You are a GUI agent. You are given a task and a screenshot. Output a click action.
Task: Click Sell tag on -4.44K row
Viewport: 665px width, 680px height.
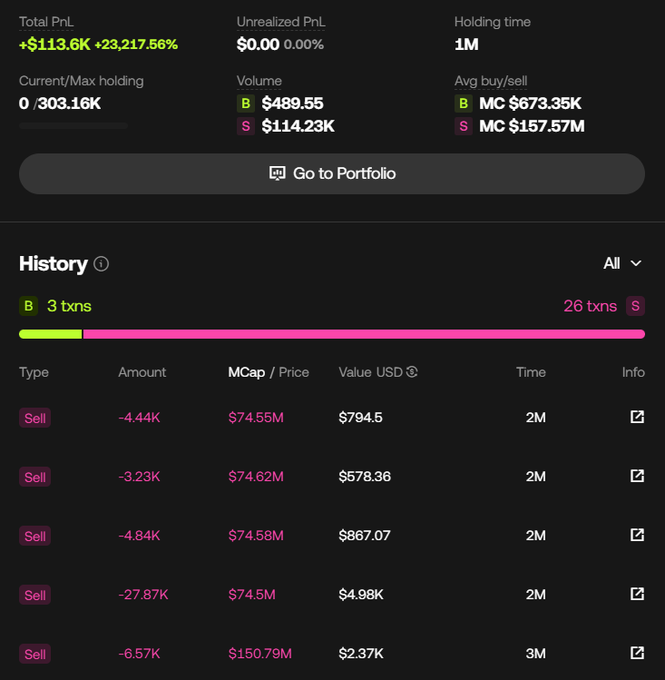click(35, 418)
